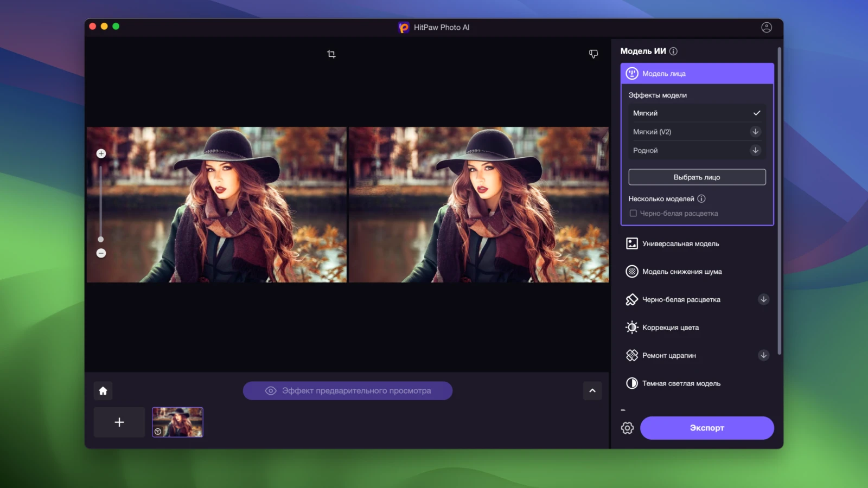Click the thumbs-down feedback icon

593,54
